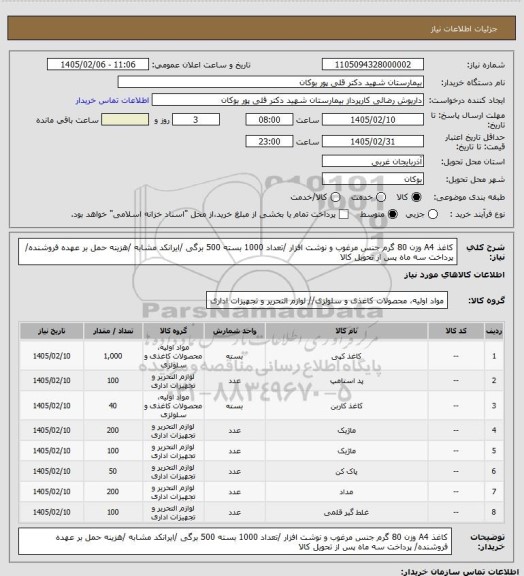This screenshot has width=524, height=576.
Task: Tick the اسناد خزانه اسلامی payment checkbox
Action: click(344, 214)
